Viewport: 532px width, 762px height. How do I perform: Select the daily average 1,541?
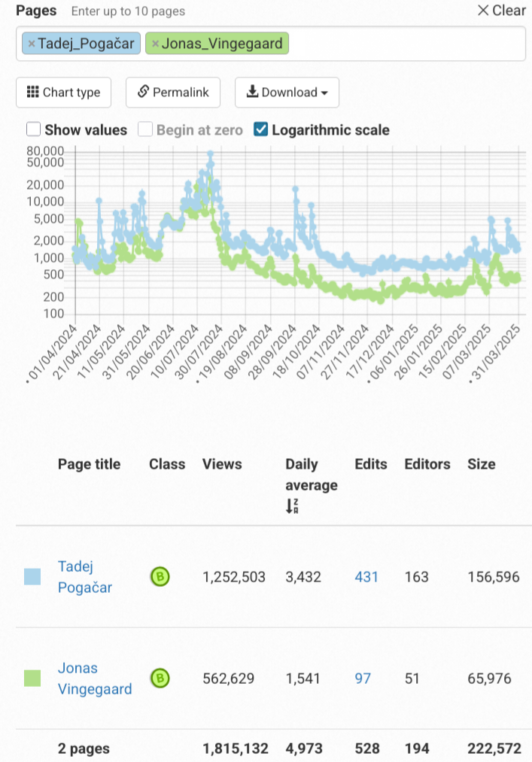(303, 679)
